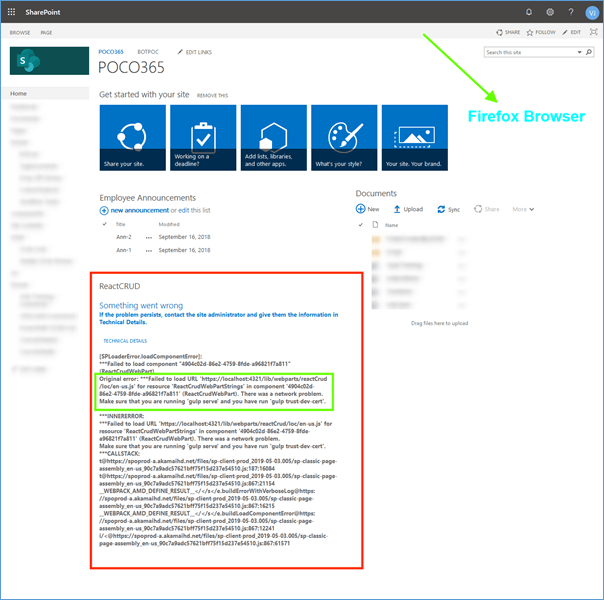This screenshot has width=604, height=600.
Task: Open What's your style tile
Action: [x=344, y=137]
